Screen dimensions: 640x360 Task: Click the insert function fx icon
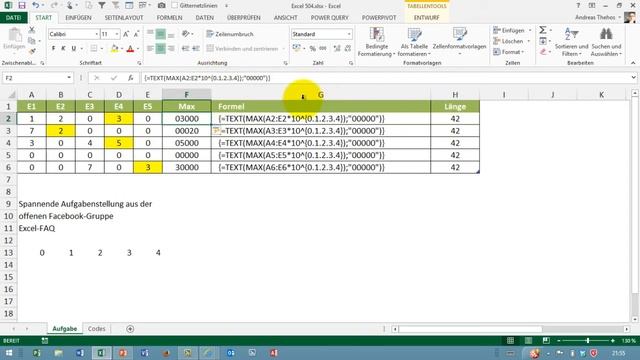coord(131,78)
